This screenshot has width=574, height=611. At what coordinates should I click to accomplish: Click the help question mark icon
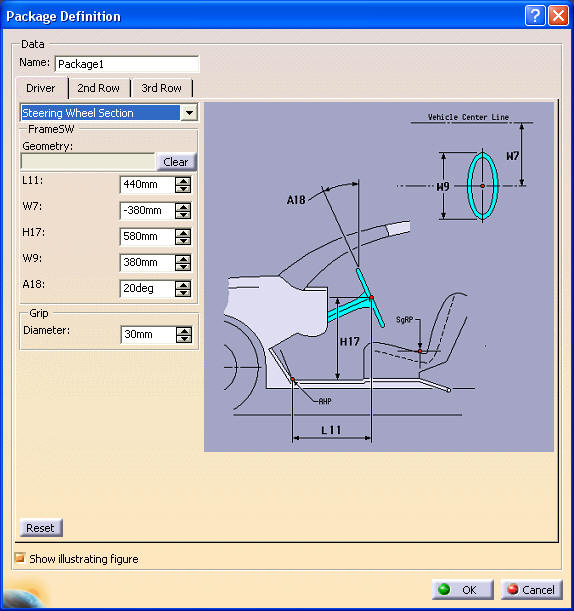click(x=535, y=16)
